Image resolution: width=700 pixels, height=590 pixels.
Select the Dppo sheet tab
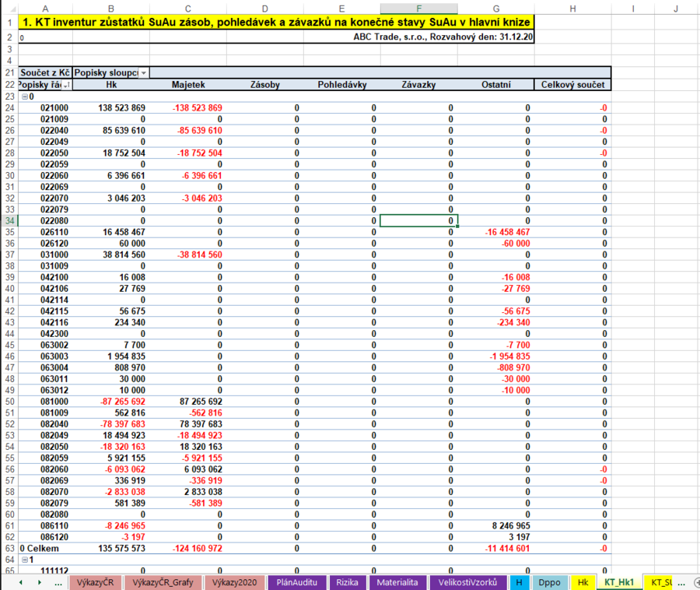pyautogui.click(x=549, y=582)
